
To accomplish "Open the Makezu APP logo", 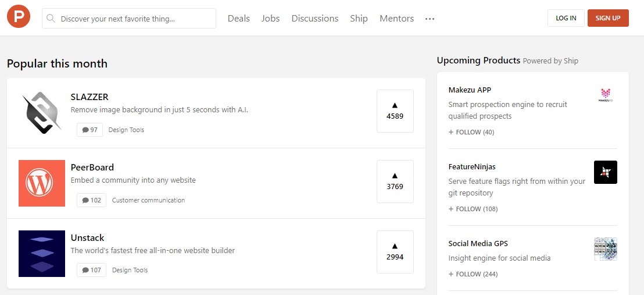I will click(606, 95).
